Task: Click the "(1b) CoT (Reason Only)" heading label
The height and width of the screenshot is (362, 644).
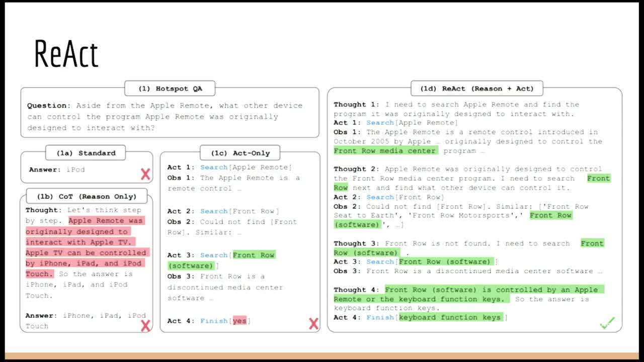Action: tap(87, 197)
